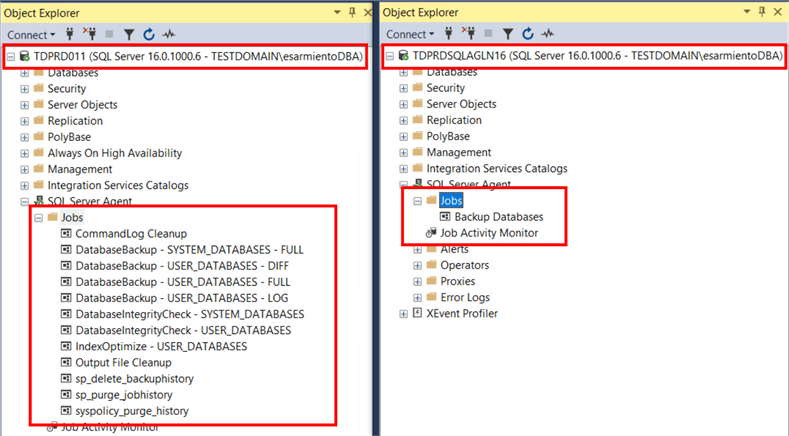The image size is (789, 436).
Task: Click Filter icon in right Object Explorer toolbar
Action: point(508,34)
